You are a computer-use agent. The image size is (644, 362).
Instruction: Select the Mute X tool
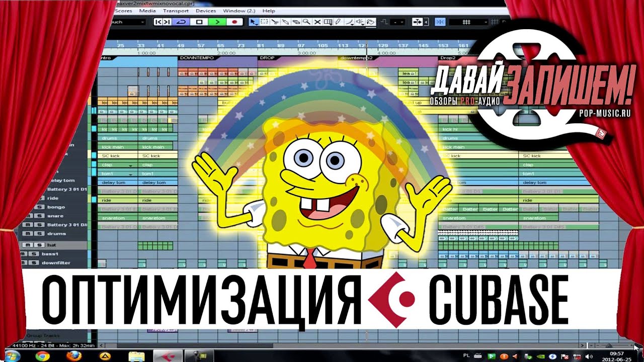pyautogui.click(x=317, y=22)
